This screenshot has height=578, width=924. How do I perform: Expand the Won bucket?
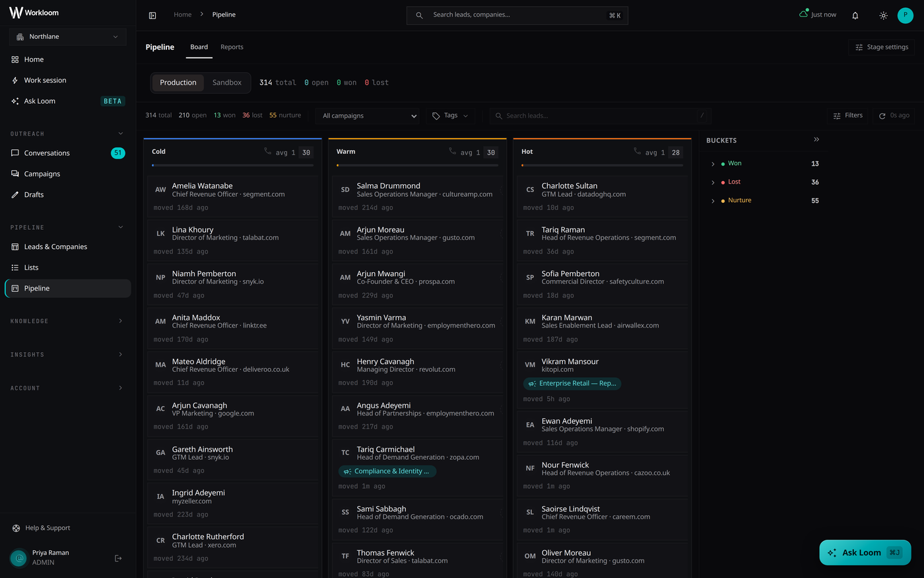[713, 164]
